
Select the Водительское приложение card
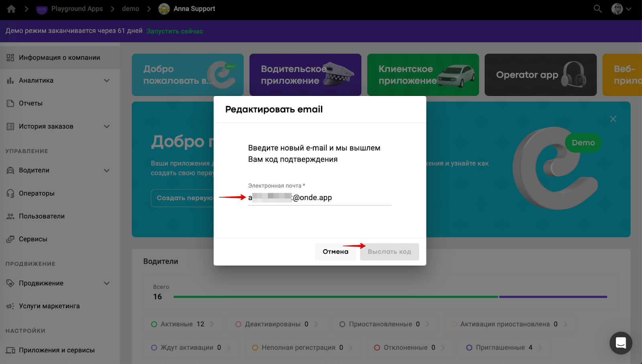tap(305, 75)
